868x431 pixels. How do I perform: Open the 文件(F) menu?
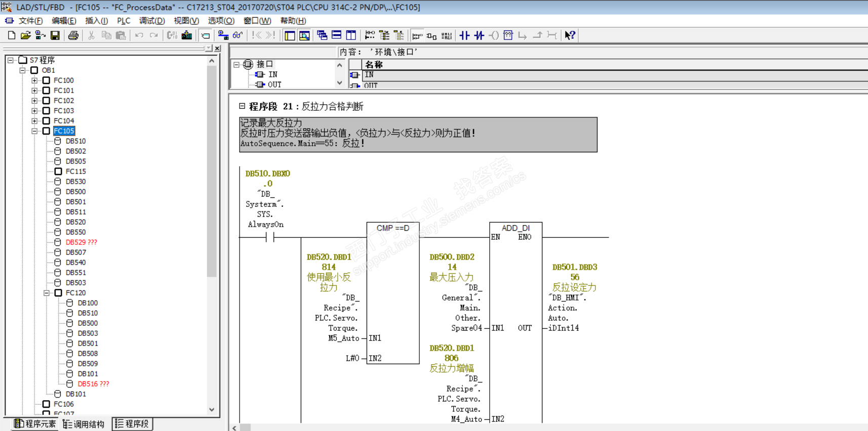click(x=30, y=21)
